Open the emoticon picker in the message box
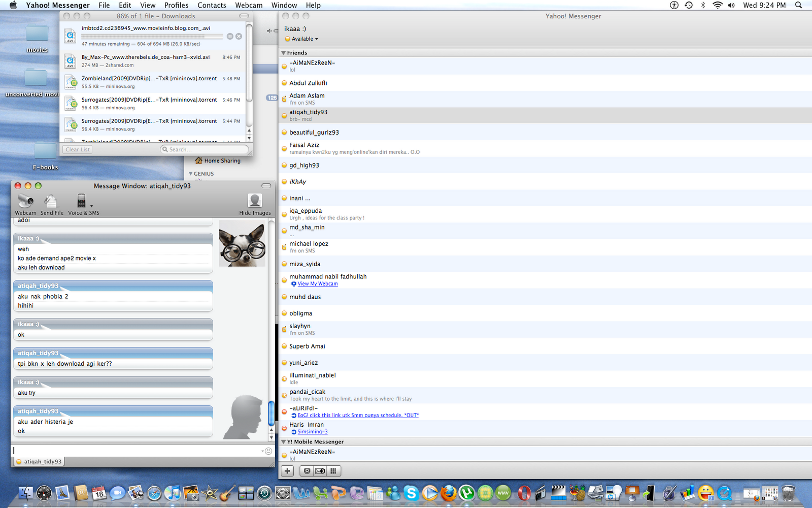 [268, 451]
